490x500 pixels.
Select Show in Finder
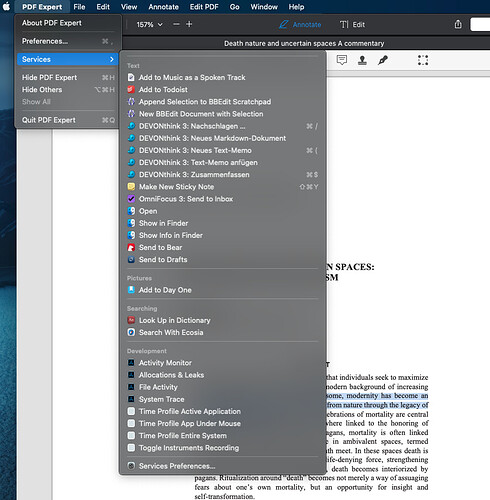click(x=223, y=223)
